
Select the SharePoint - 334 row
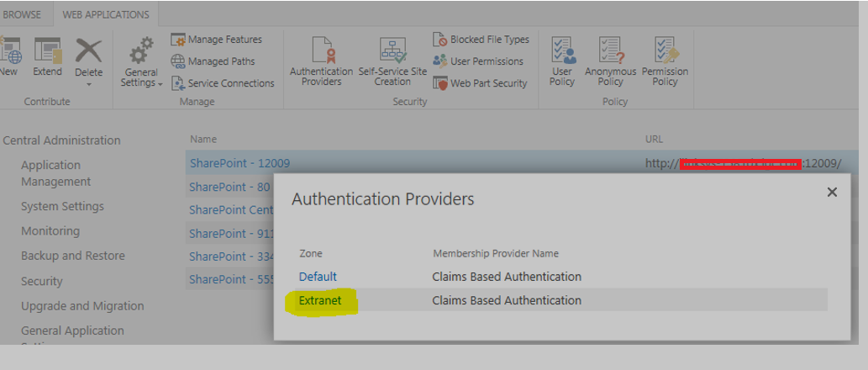pyautogui.click(x=232, y=257)
